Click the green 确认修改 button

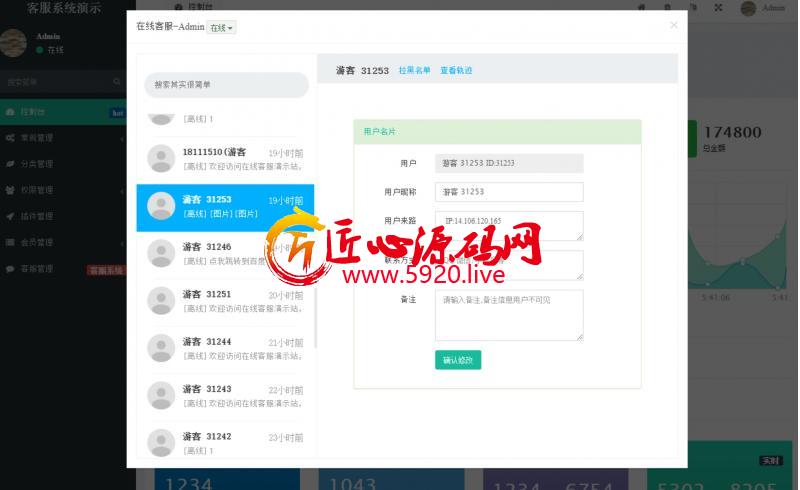[458, 360]
